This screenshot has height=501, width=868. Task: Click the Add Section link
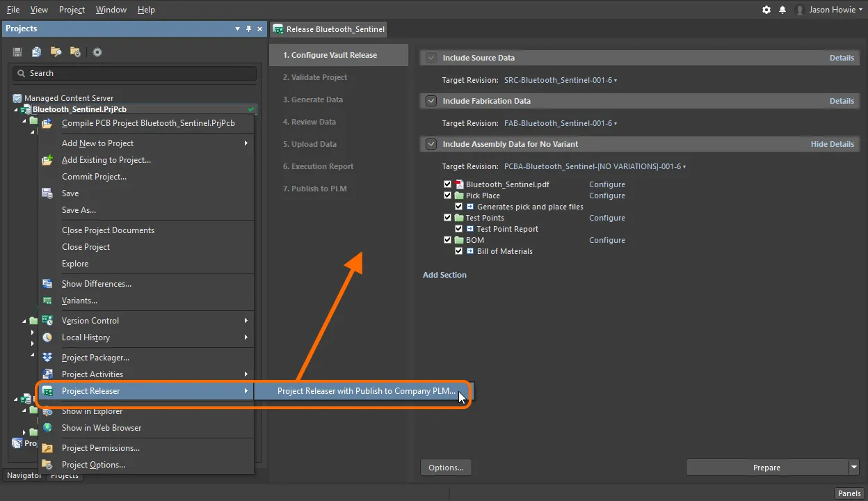pos(444,275)
